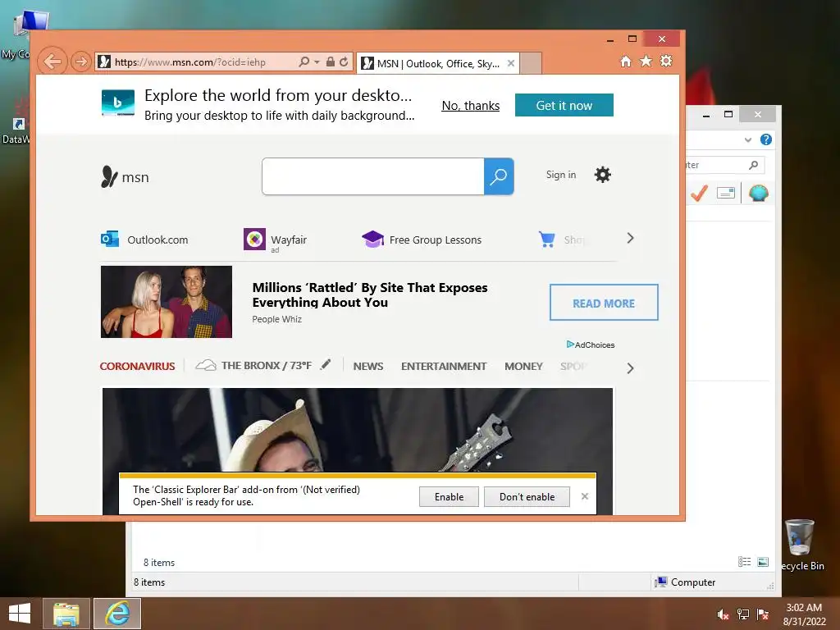Click the search magnifier in address bar

tap(304, 62)
